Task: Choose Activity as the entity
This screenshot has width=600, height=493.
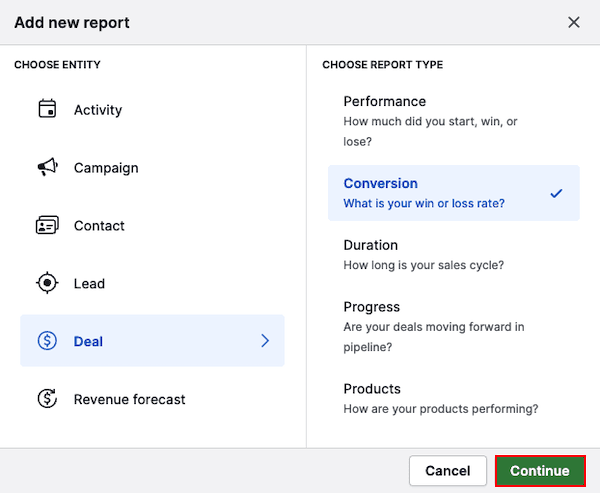Action: click(98, 110)
